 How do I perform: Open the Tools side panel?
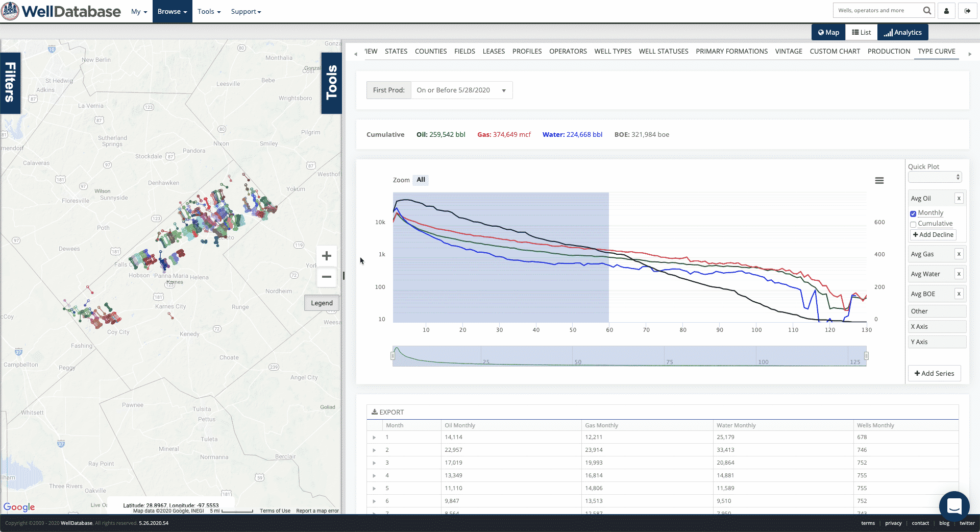[x=331, y=83]
